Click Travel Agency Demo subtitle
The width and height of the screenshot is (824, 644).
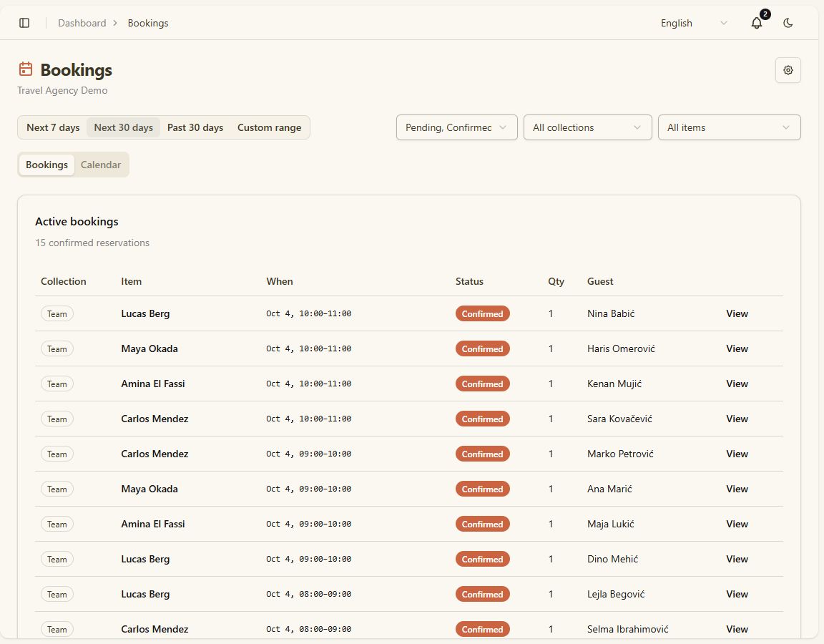click(62, 90)
